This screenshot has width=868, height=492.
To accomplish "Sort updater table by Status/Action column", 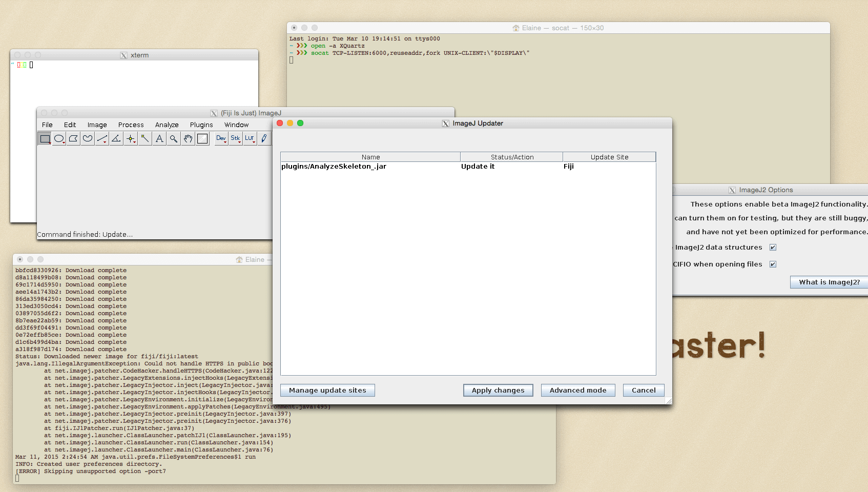I will point(512,157).
